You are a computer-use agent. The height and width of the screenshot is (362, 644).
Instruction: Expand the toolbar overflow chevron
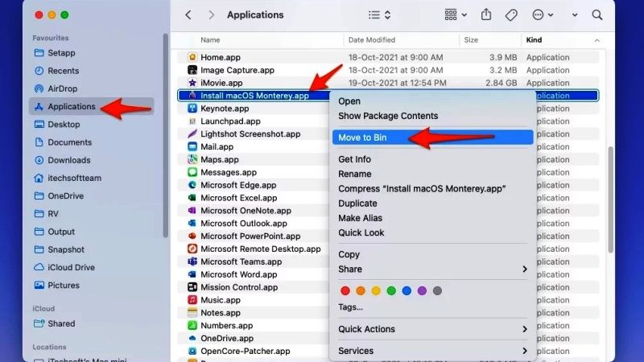[x=575, y=15]
